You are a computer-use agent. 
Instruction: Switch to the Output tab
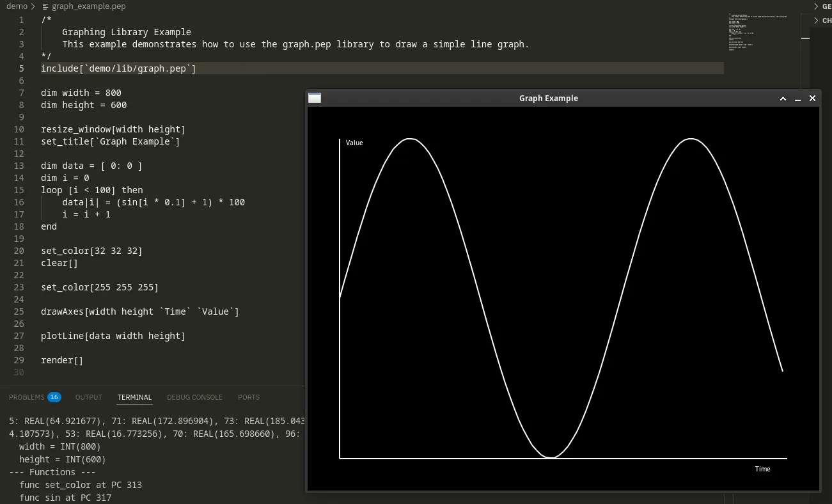88,397
